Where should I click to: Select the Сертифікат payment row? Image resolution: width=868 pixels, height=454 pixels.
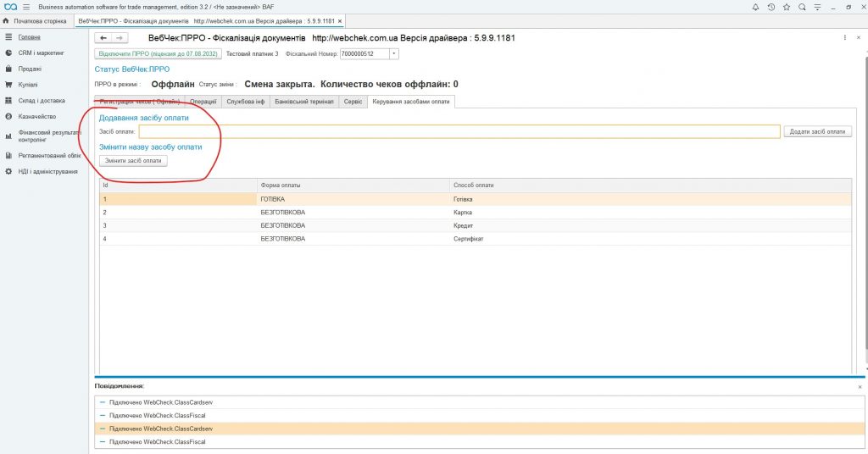(476, 239)
